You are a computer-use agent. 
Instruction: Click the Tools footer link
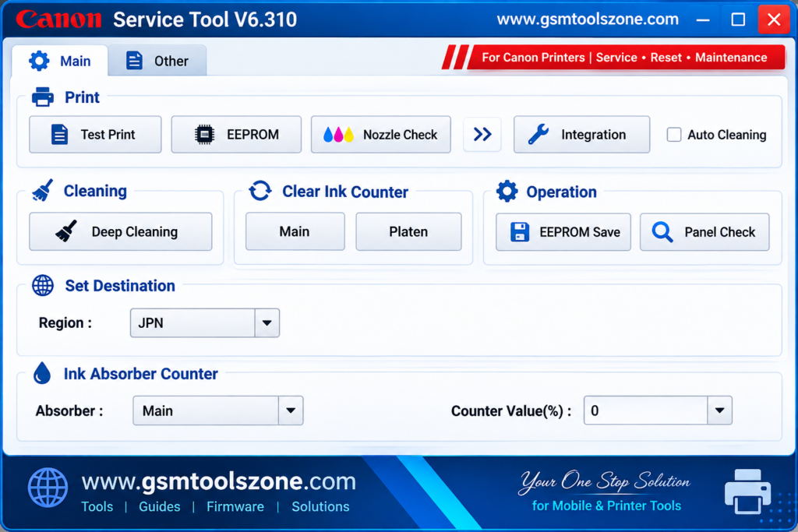97,506
